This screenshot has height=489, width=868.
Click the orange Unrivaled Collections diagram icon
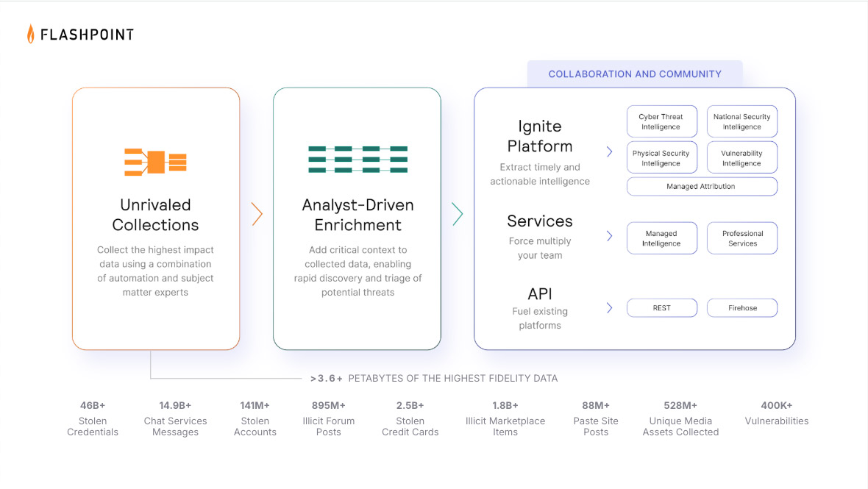155,162
